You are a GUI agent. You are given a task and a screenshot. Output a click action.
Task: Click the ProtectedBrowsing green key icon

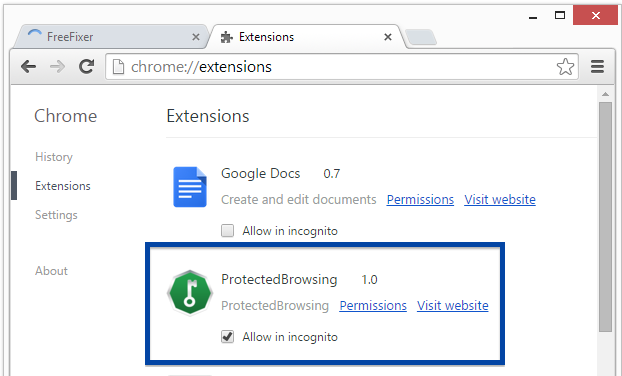pos(190,292)
